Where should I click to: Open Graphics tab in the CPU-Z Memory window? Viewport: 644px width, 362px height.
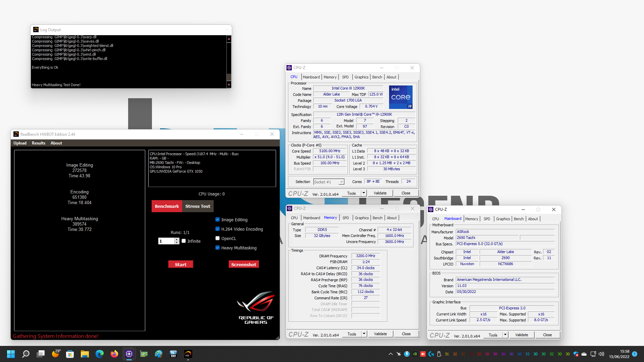coord(362,218)
